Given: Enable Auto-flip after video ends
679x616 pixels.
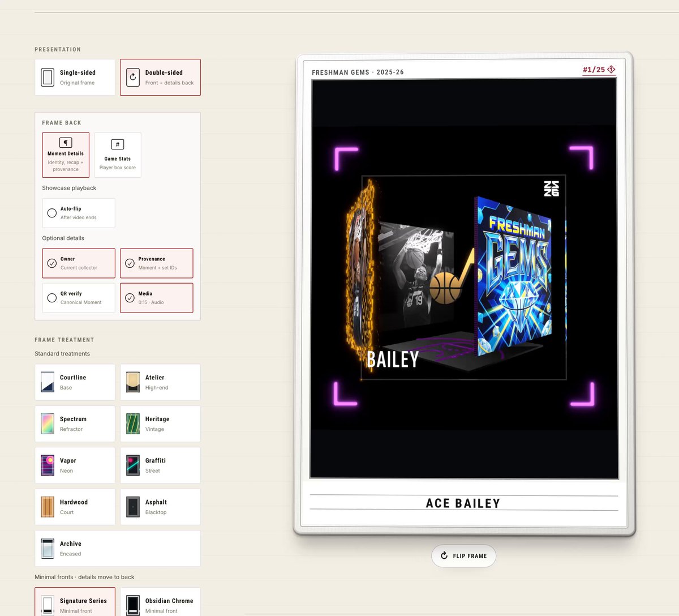Looking at the screenshot, I should (79, 213).
